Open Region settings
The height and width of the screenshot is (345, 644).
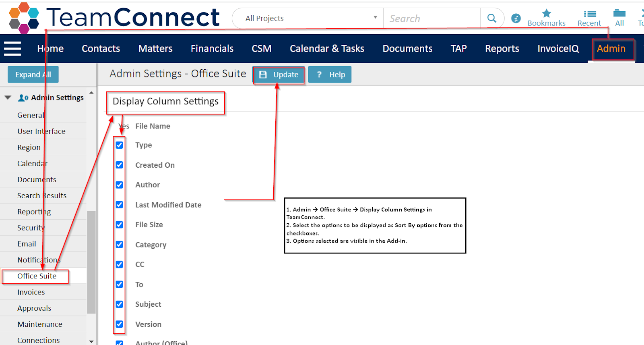(29, 148)
